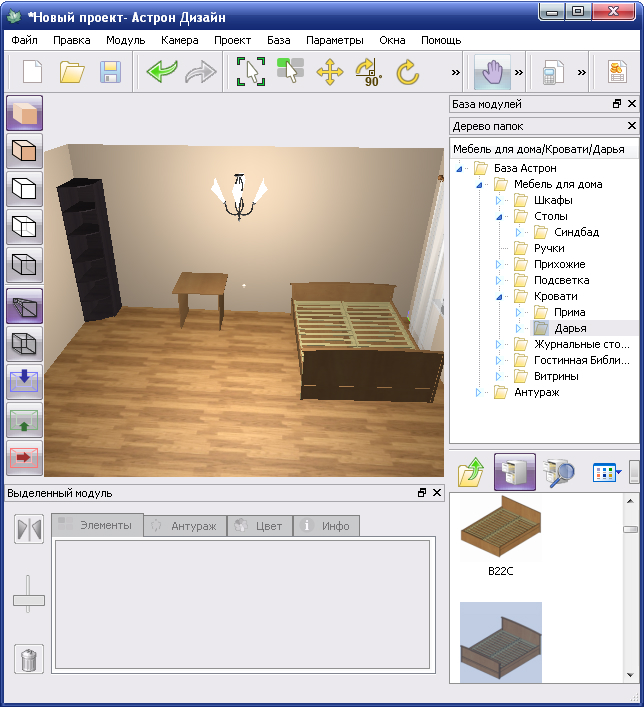The image size is (644, 707).
Task: Switch to the Цвет tab
Action: point(259,526)
